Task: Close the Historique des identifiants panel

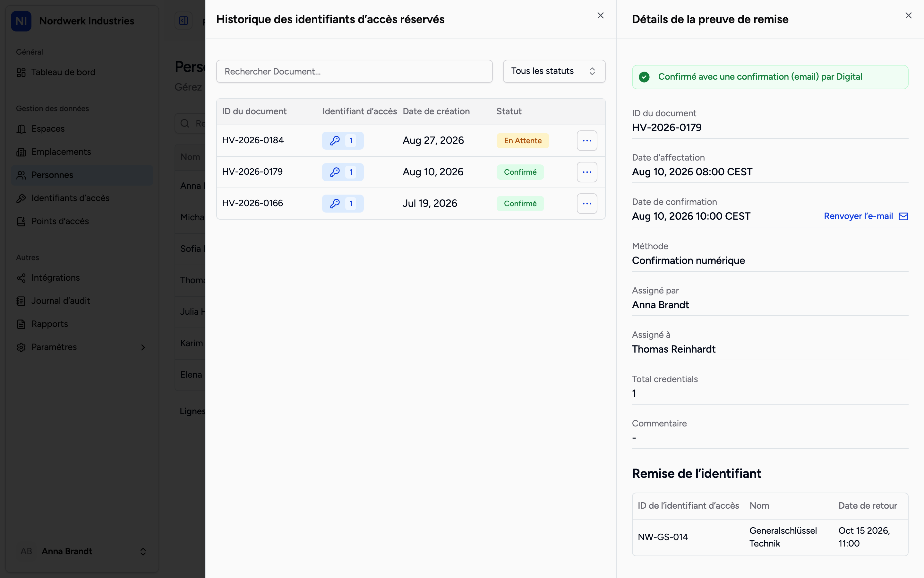Action: [x=601, y=16]
